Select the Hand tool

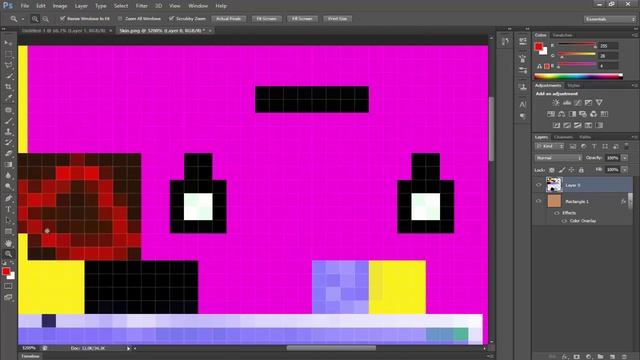pyautogui.click(x=8, y=243)
